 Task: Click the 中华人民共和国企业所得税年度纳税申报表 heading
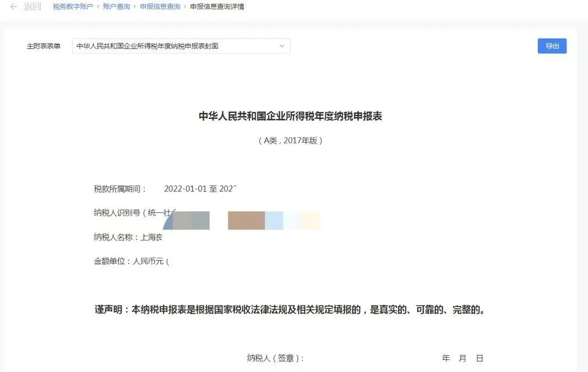(290, 116)
